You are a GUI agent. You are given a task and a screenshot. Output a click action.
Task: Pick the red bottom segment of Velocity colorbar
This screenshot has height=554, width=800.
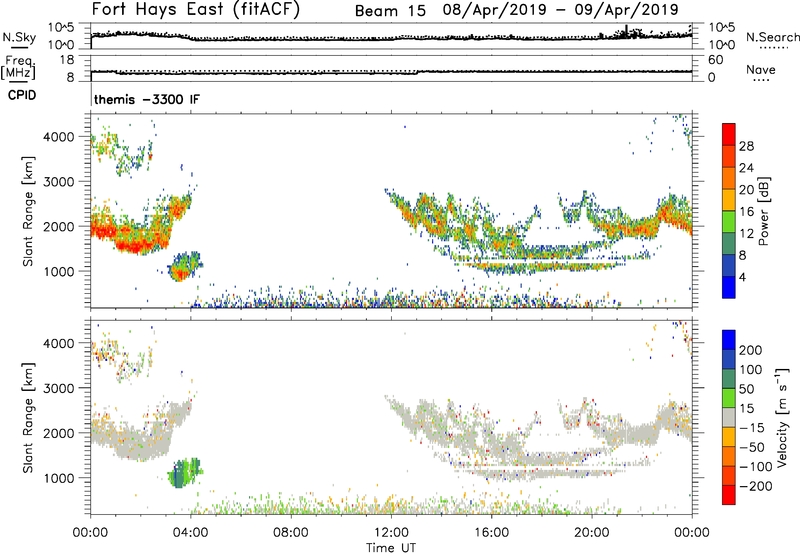click(729, 495)
